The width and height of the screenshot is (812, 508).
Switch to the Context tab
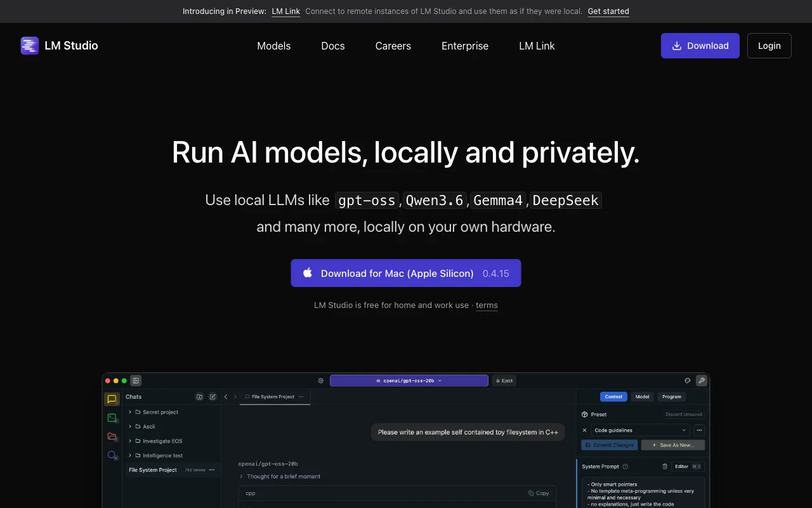613,397
